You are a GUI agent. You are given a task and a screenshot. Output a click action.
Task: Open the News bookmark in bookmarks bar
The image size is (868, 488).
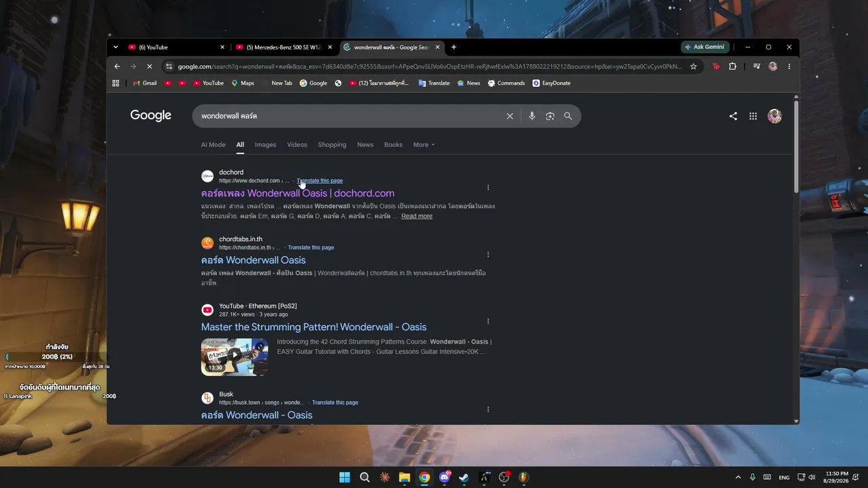(x=469, y=83)
